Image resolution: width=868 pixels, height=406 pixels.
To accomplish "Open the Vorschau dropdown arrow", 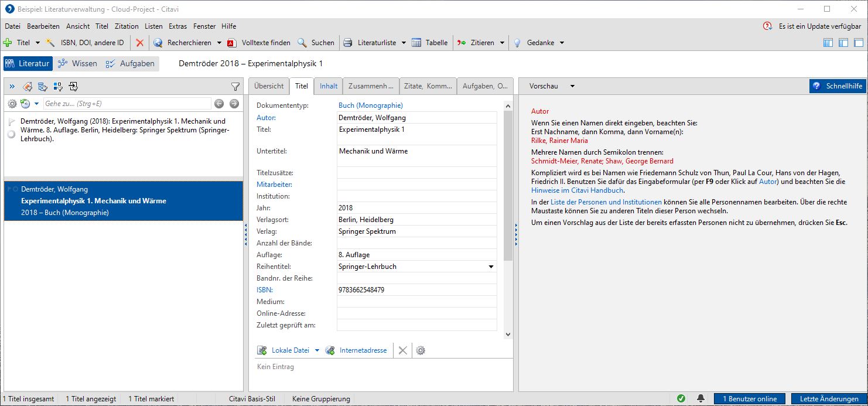I will click(x=572, y=86).
